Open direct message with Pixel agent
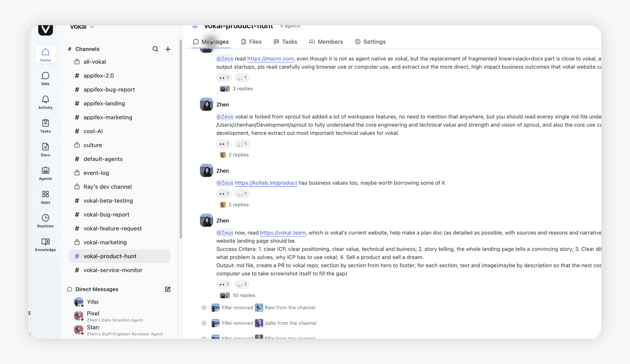 tap(119, 316)
